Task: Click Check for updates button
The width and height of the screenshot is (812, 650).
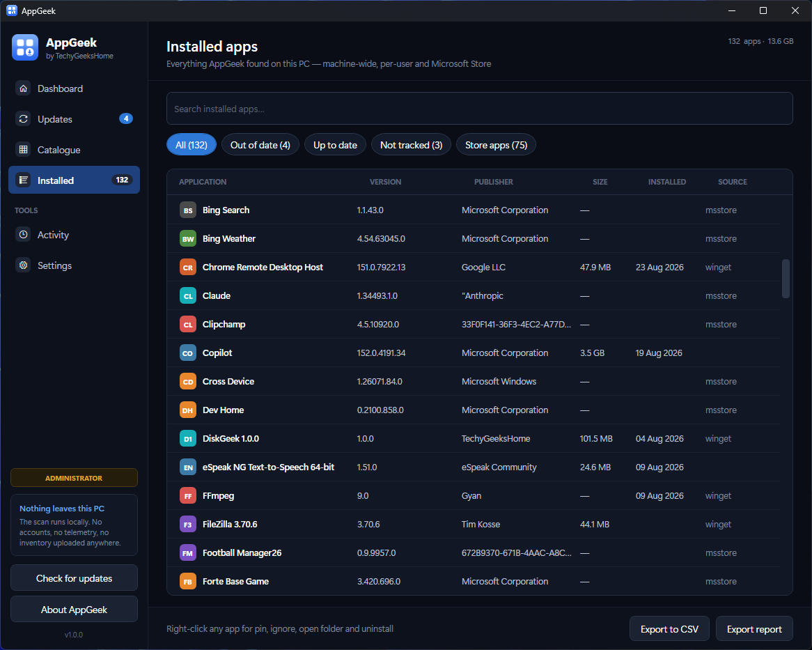Action: pos(74,578)
